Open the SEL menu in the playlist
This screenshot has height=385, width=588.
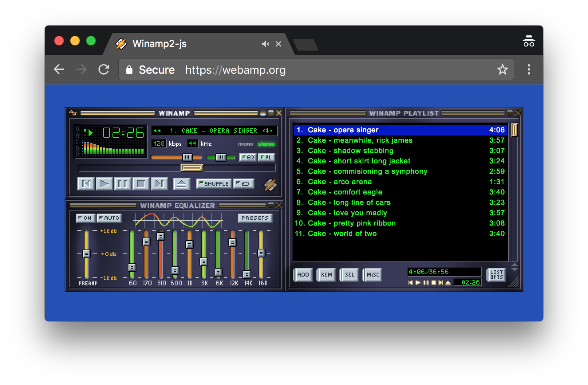click(x=349, y=275)
